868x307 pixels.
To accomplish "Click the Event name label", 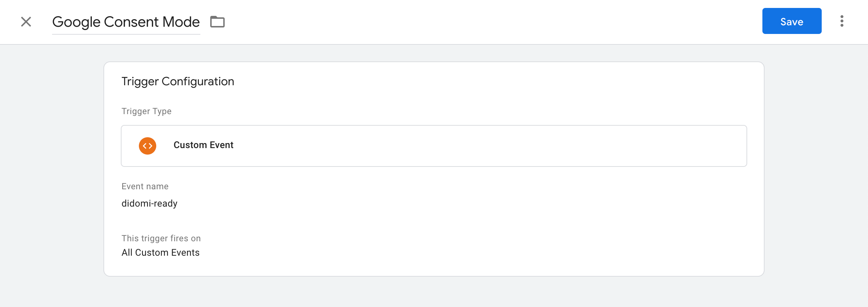I will [x=145, y=186].
